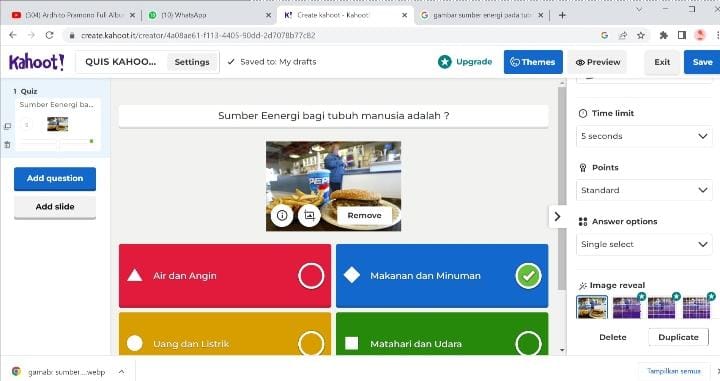Delete the current question

(x=613, y=337)
